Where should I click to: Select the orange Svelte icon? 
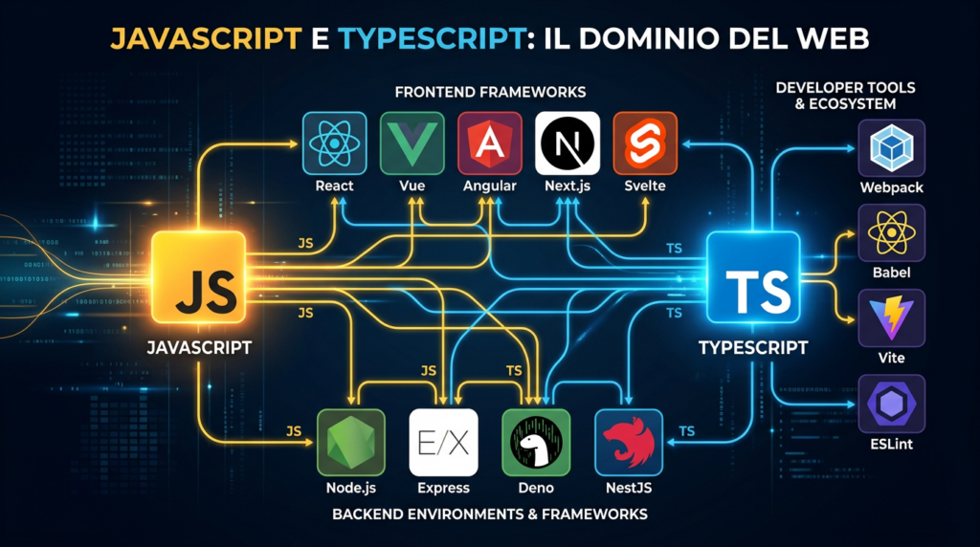[645, 143]
